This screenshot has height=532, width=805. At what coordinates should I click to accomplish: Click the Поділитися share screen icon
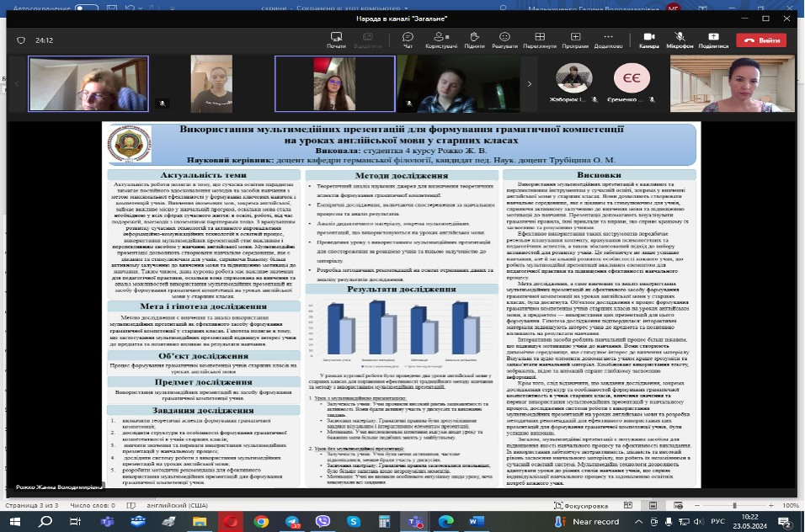coord(713,40)
